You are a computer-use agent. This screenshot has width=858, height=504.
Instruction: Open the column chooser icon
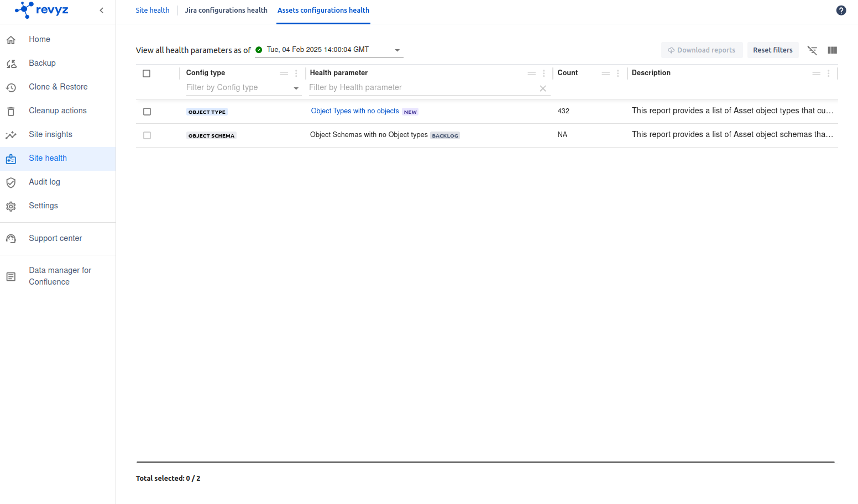pos(832,50)
